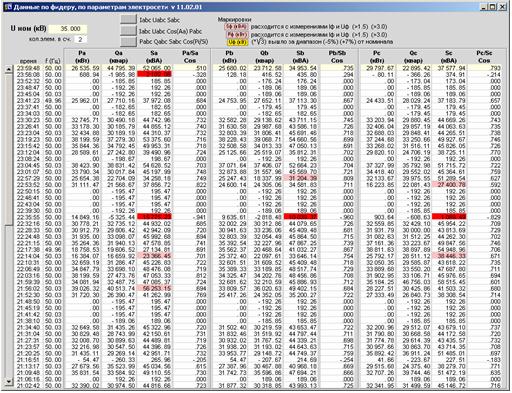Viewport: 512px width, 393px height.
Task: Click the Pb (кВт) column header
Action: (229, 57)
